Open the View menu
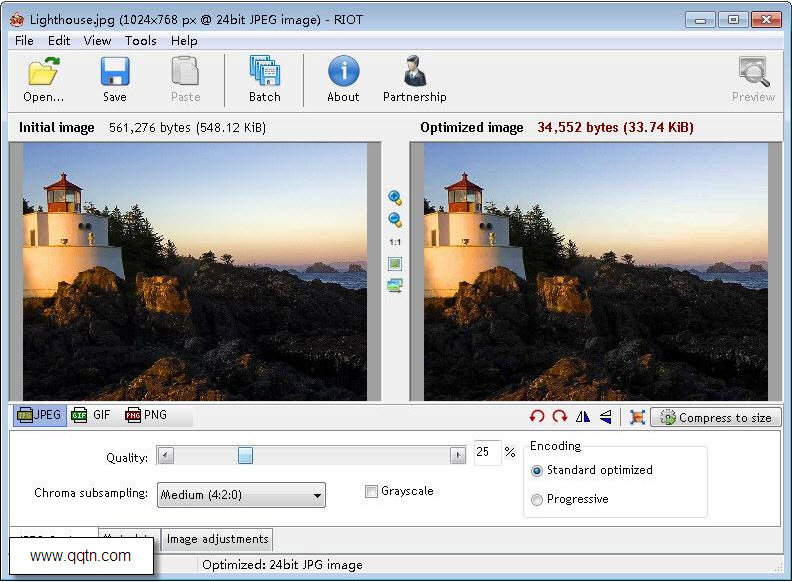The height and width of the screenshot is (582, 792). click(97, 40)
